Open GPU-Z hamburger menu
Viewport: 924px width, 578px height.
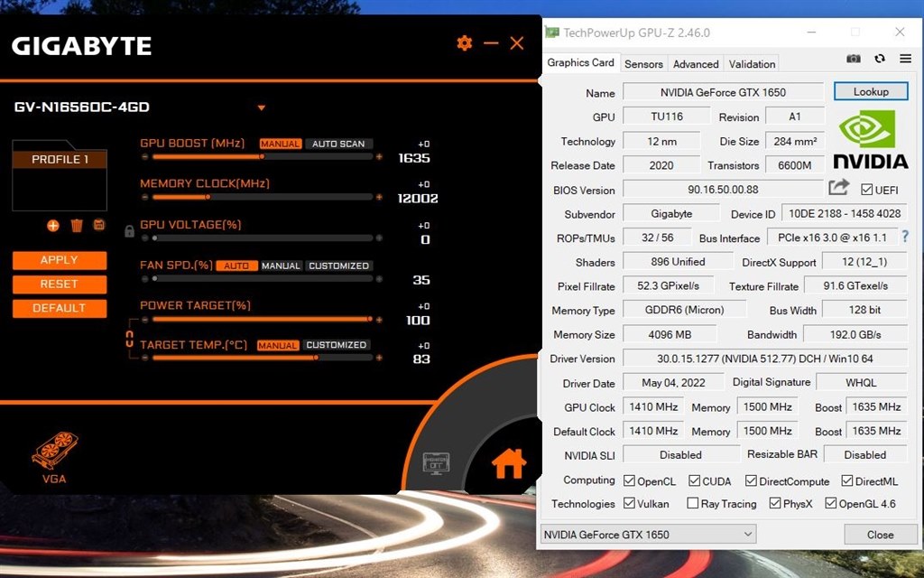(906, 59)
